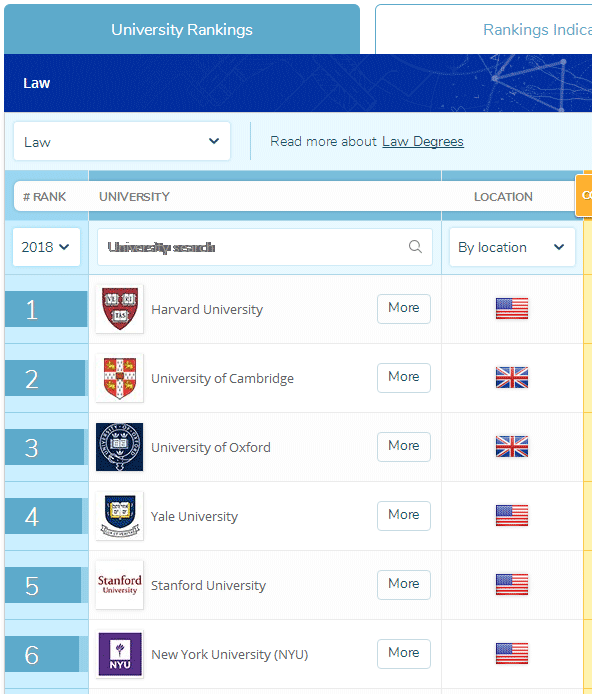Click More button for University of Cambridge

pos(404,378)
